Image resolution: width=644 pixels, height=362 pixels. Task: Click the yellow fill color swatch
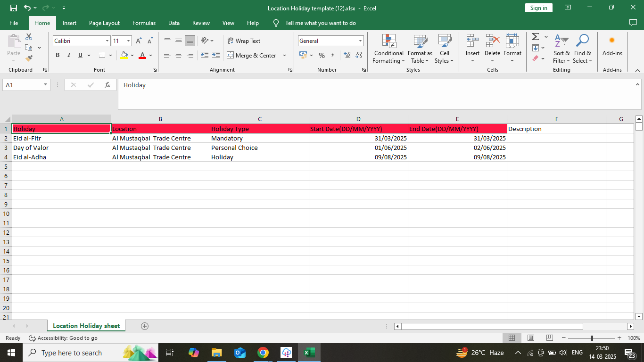click(x=124, y=55)
